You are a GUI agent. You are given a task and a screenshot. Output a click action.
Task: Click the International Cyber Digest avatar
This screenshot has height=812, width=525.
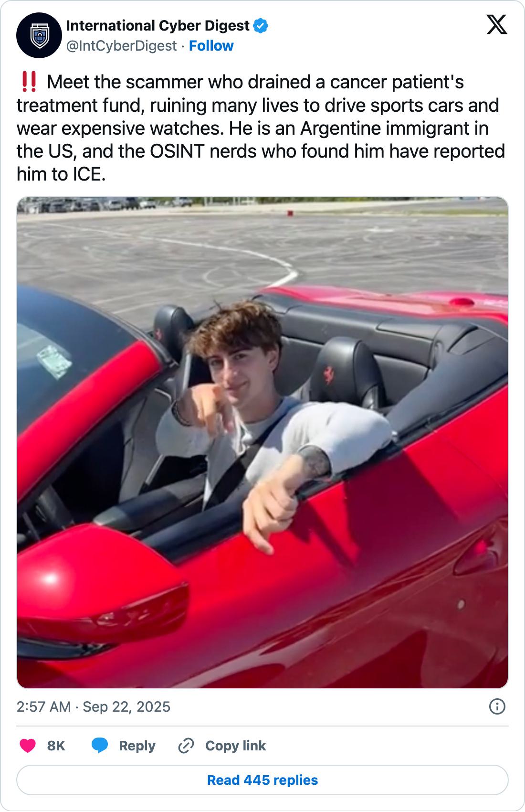[39, 35]
